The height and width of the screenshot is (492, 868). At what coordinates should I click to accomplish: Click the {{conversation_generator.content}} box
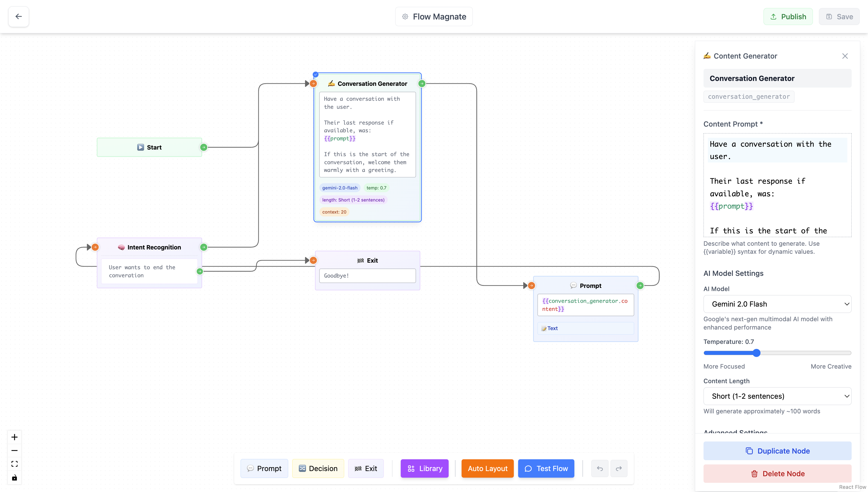click(x=586, y=305)
